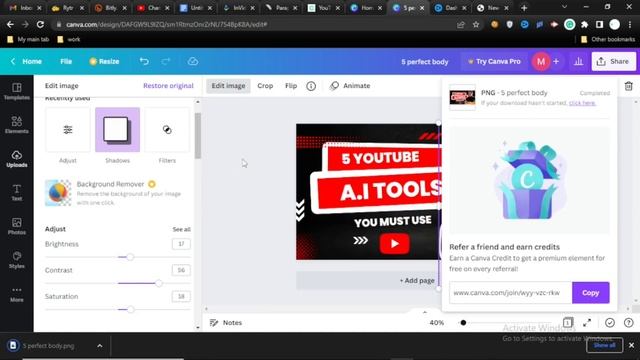Open browser extensions puzzle icon
This screenshot has width=640, height=360.
[584, 24]
